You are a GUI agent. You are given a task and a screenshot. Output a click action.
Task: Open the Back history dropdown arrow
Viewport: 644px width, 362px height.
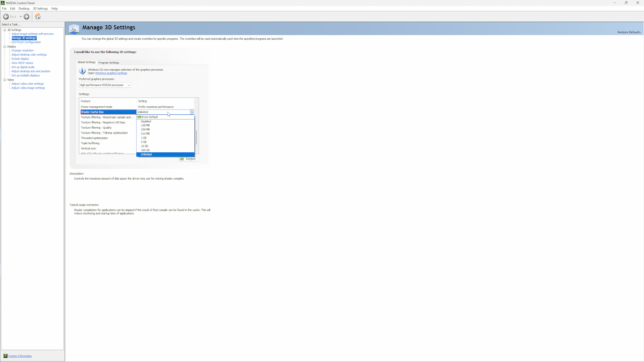coord(20,17)
